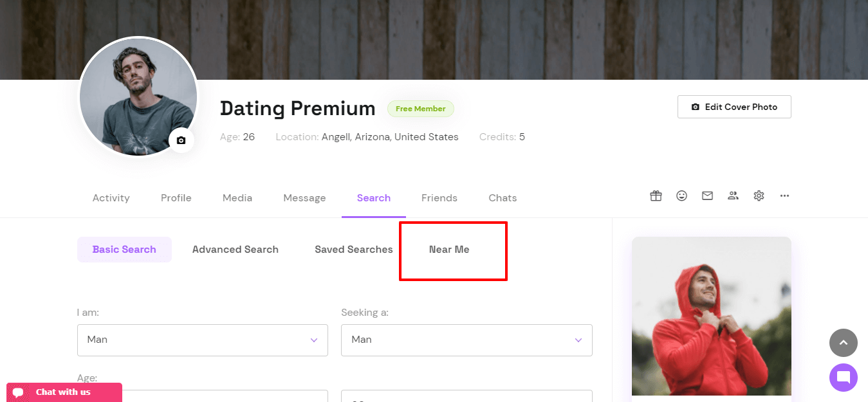Open the settings gear icon
This screenshot has width=868, height=402.
(759, 196)
